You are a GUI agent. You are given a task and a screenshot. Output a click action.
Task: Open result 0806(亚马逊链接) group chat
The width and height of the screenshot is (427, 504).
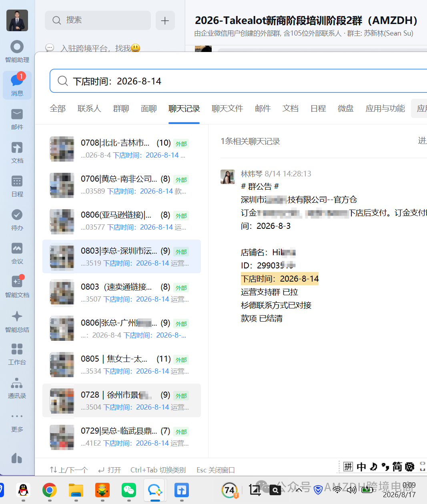point(122,220)
